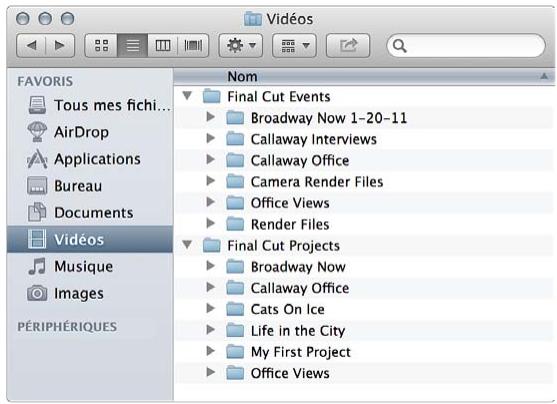Viewport: 557px width, 404px height.
Task: Expand Office Views under Final Cut Projects
Action: [x=211, y=372]
